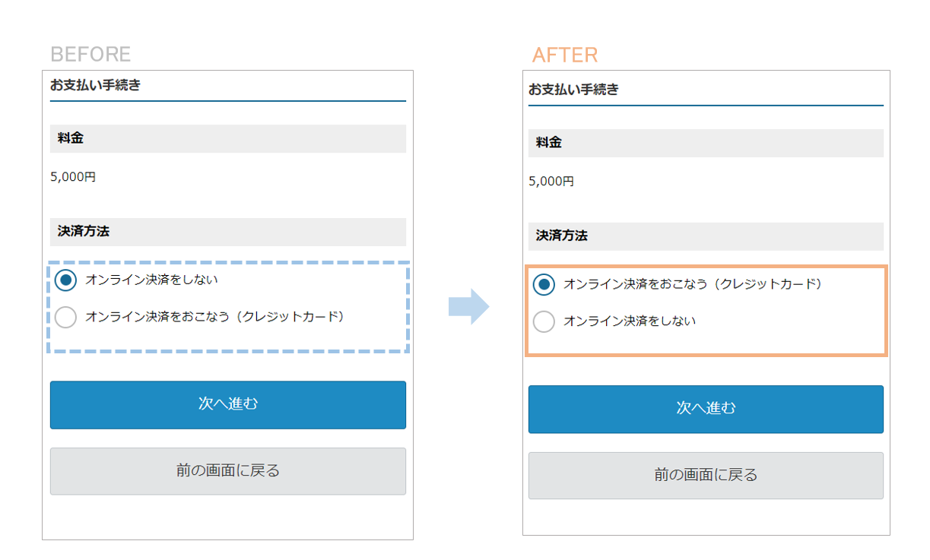Click the orange highlight box in AFTER panel

pos(706,310)
